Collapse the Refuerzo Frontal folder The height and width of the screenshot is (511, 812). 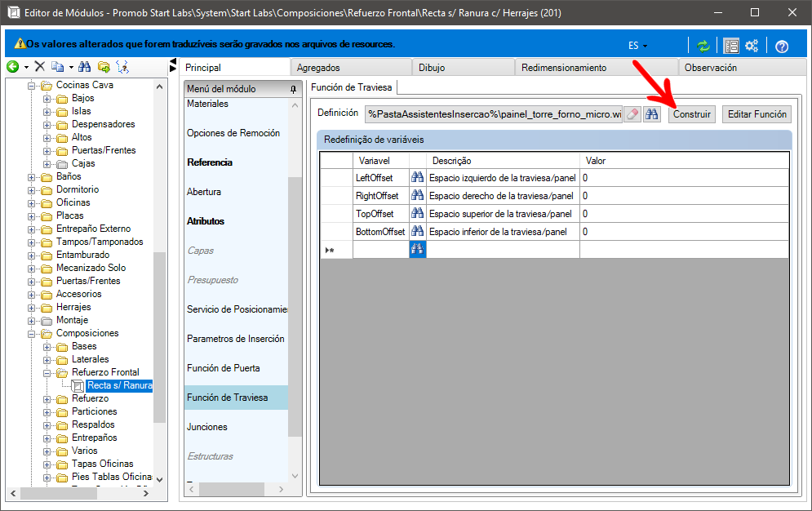tap(47, 373)
